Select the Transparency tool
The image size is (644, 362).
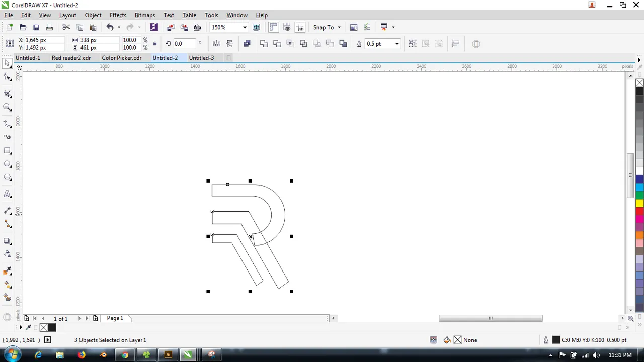coord(8,254)
